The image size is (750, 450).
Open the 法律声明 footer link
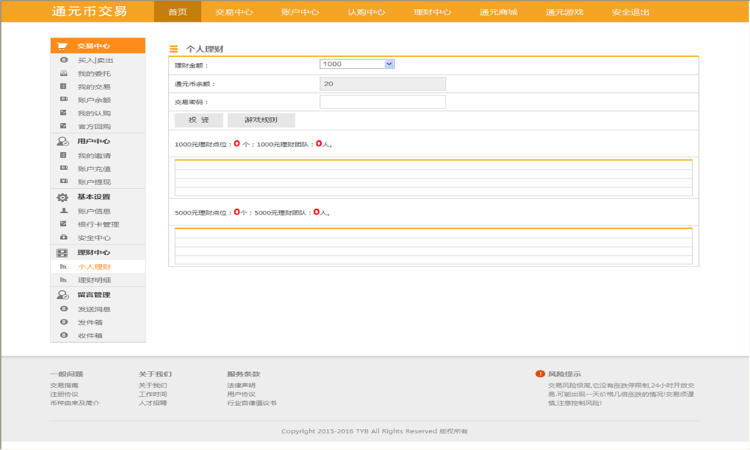pos(241,385)
